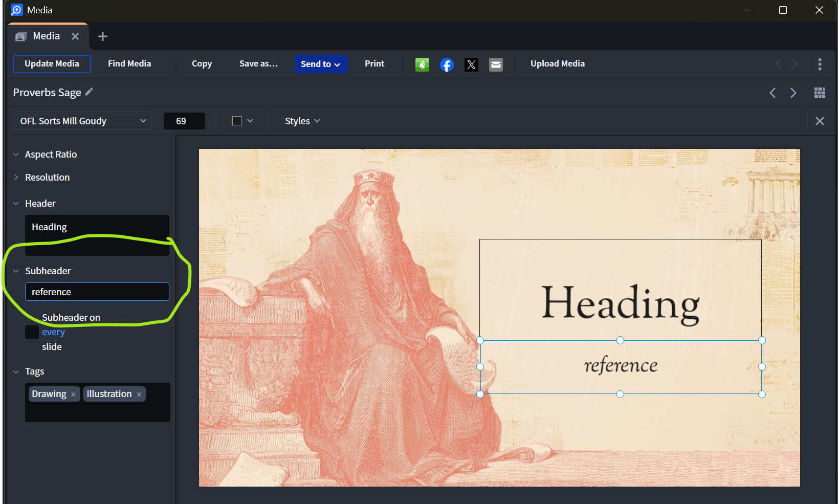Screen dimensions: 838x504
Task: Click the disabled forward navigation arrow
Action: pyautogui.click(x=795, y=64)
